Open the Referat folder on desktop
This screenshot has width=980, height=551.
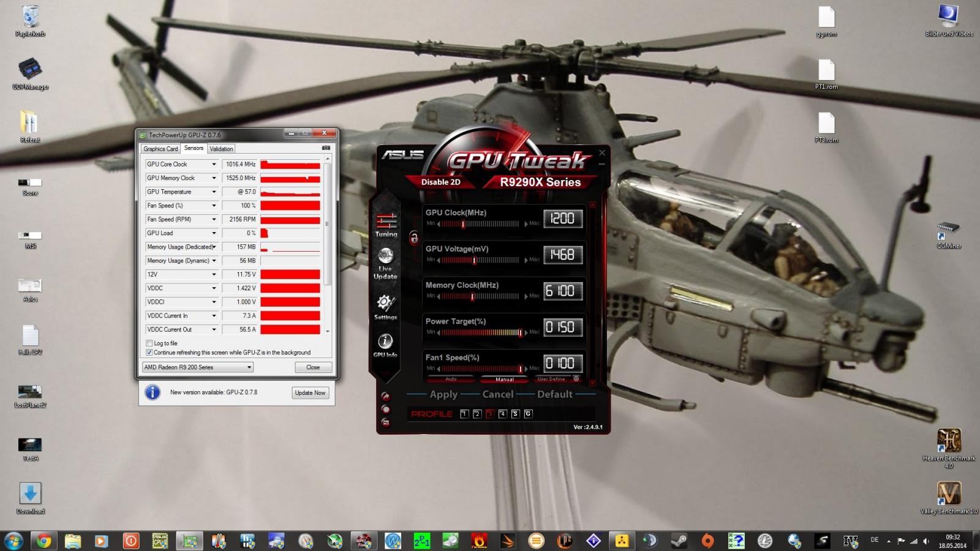30,127
